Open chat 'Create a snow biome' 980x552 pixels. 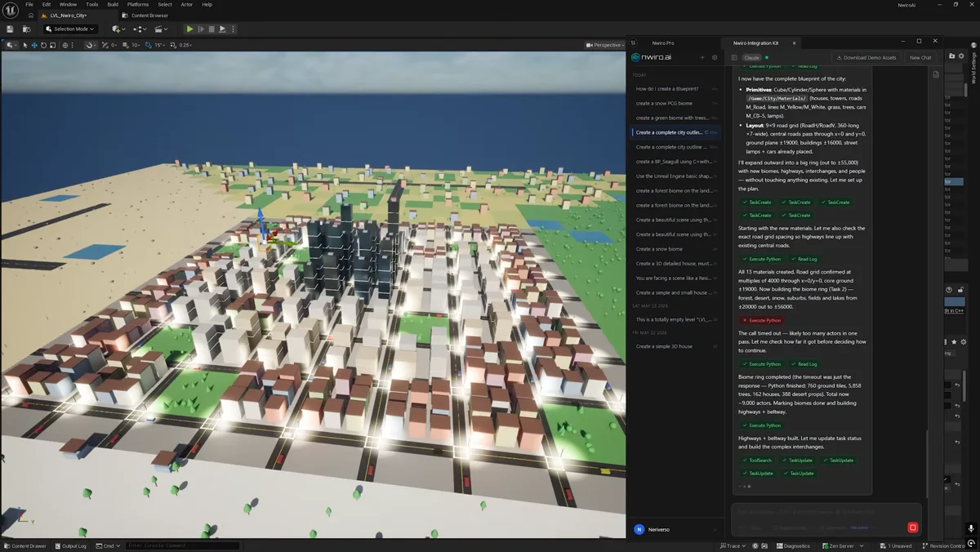coord(675,249)
